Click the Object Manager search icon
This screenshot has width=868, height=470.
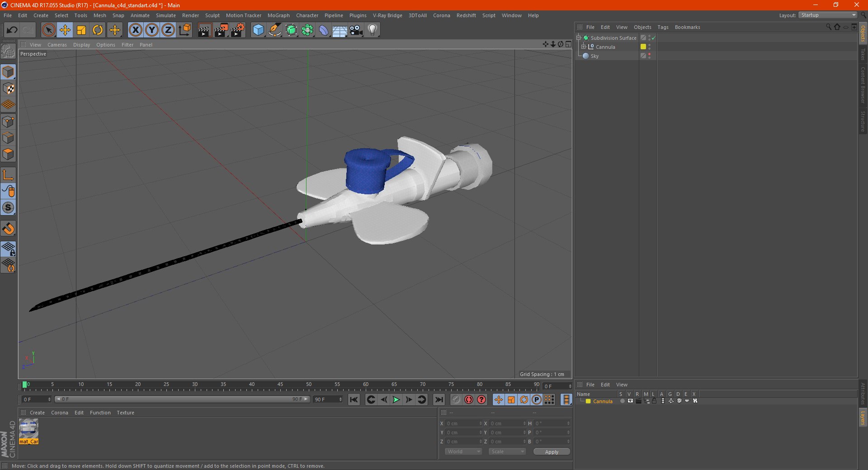(828, 27)
